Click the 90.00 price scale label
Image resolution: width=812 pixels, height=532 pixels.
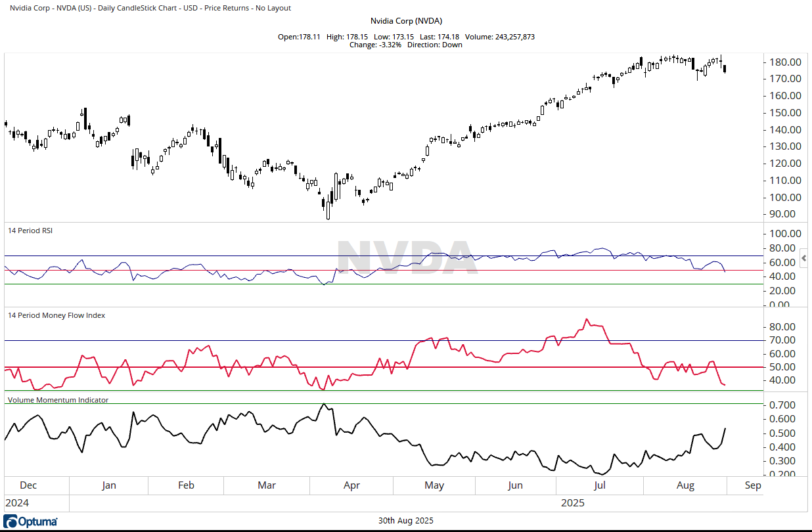[786, 214]
